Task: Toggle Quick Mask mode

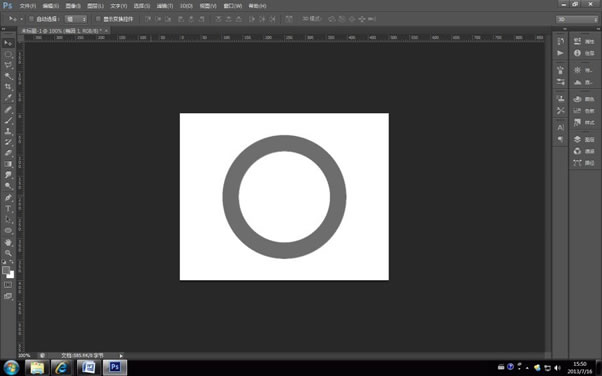Action: (x=8, y=285)
